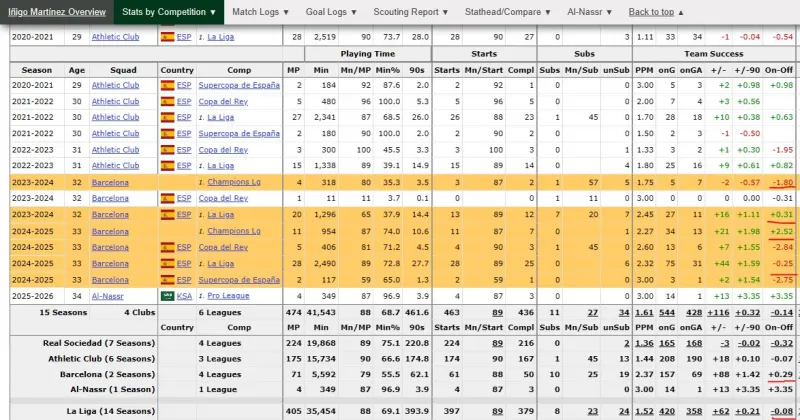Click the Saudi Arabia flag icon
This screenshot has height=420, width=800.
point(167,296)
